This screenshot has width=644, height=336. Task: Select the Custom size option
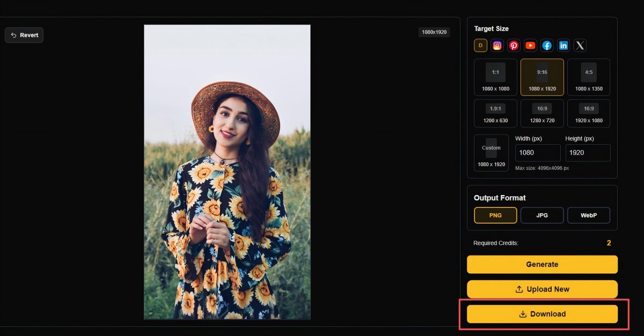click(491, 153)
